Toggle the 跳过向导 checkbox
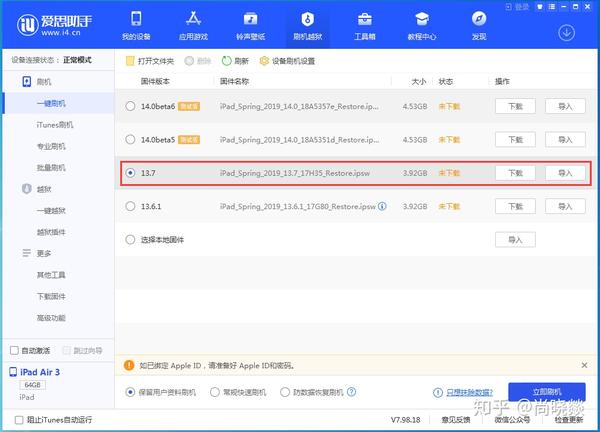Image resolution: width=600 pixels, height=432 pixels. [x=66, y=350]
